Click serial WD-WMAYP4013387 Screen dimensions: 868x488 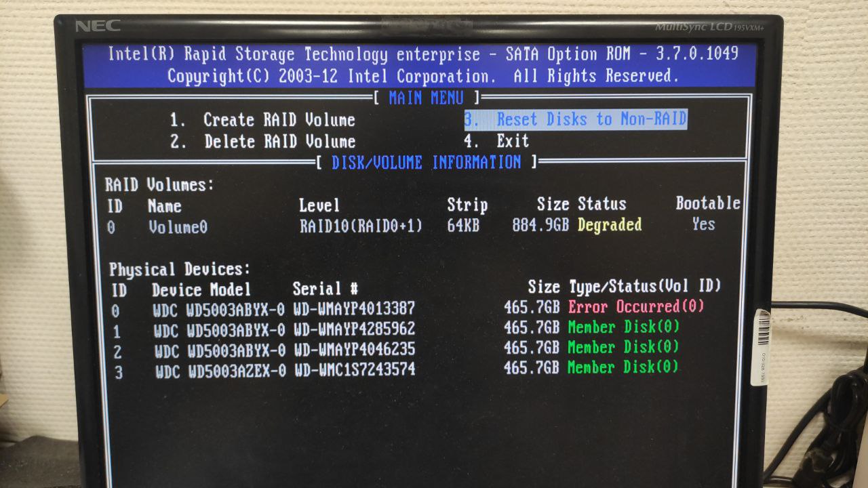coord(355,309)
